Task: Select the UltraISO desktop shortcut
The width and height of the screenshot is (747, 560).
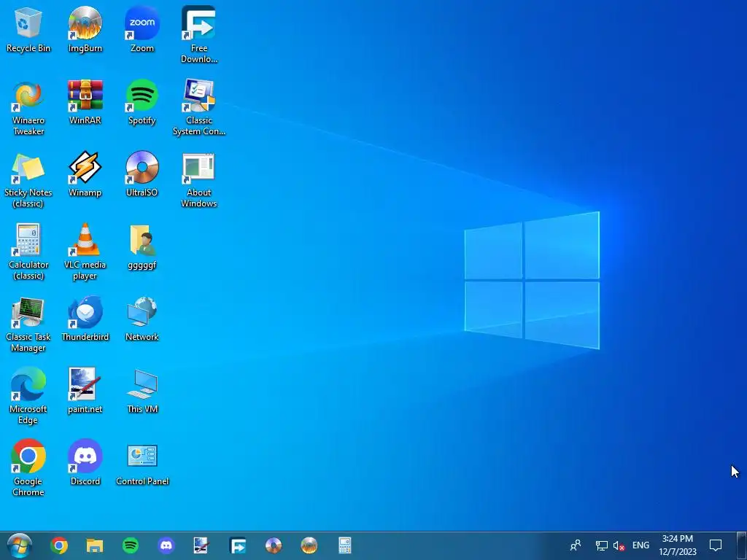Action: coord(142,174)
